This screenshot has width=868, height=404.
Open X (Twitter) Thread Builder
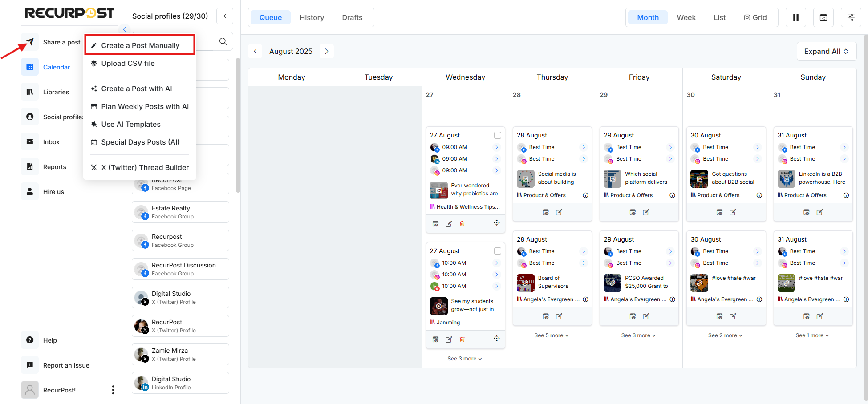140,167
